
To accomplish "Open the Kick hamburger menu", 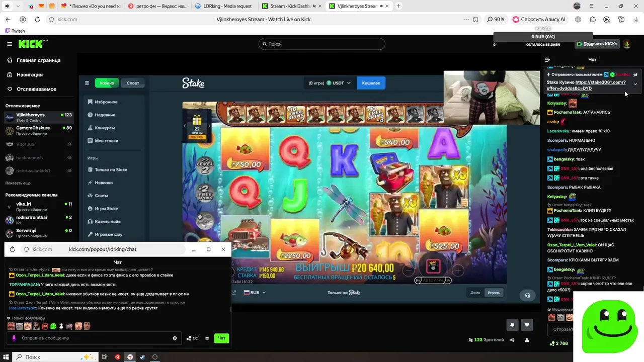I will point(10,44).
